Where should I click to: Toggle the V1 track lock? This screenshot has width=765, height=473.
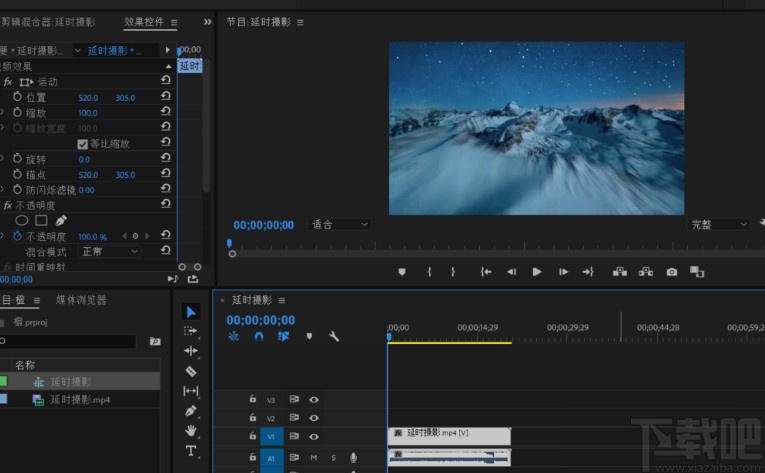point(252,437)
